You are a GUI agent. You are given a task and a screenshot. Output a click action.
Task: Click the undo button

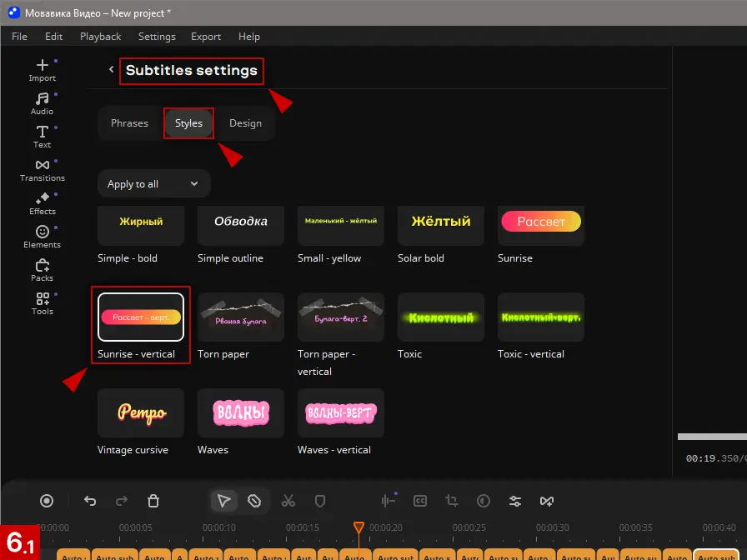(90, 501)
